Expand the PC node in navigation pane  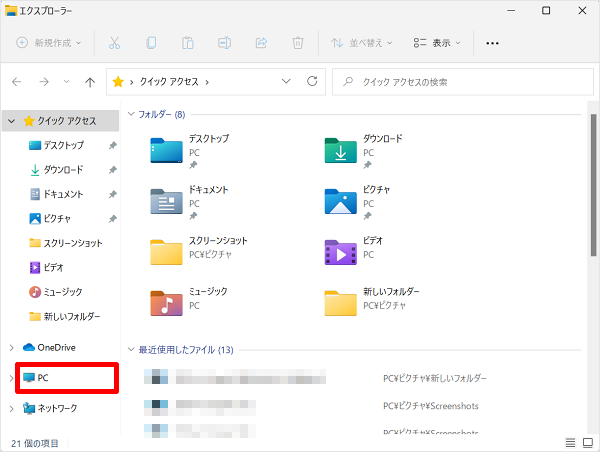(11, 378)
